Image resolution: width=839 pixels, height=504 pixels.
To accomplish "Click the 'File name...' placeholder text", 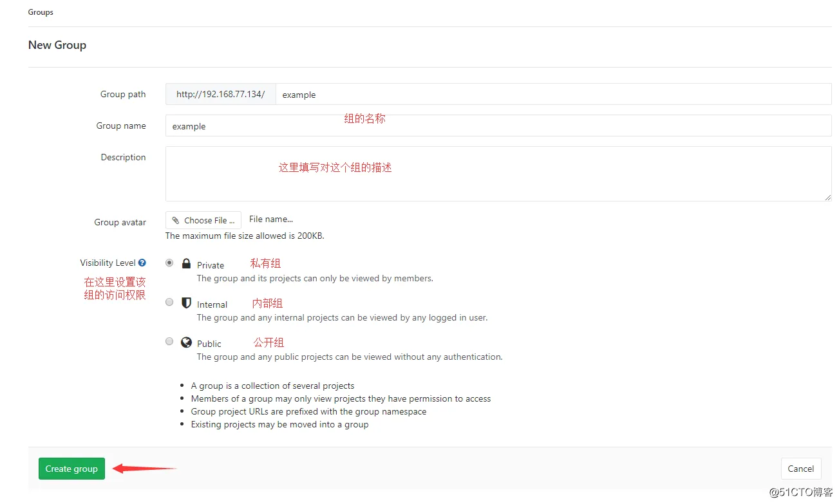I will point(271,219).
